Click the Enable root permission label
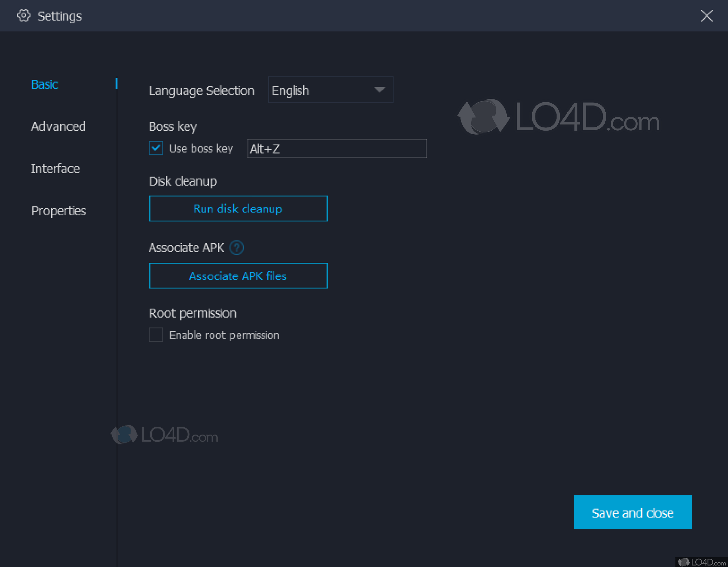 click(224, 335)
